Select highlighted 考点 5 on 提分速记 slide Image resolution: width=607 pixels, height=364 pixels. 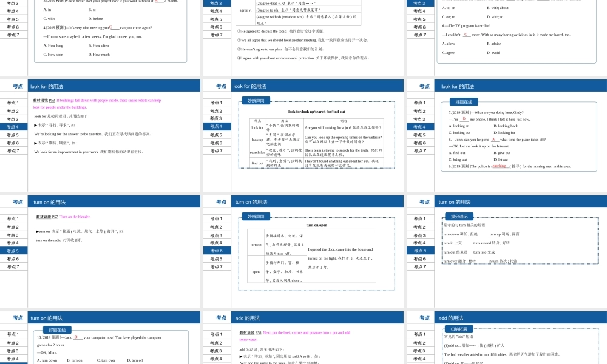420,251
